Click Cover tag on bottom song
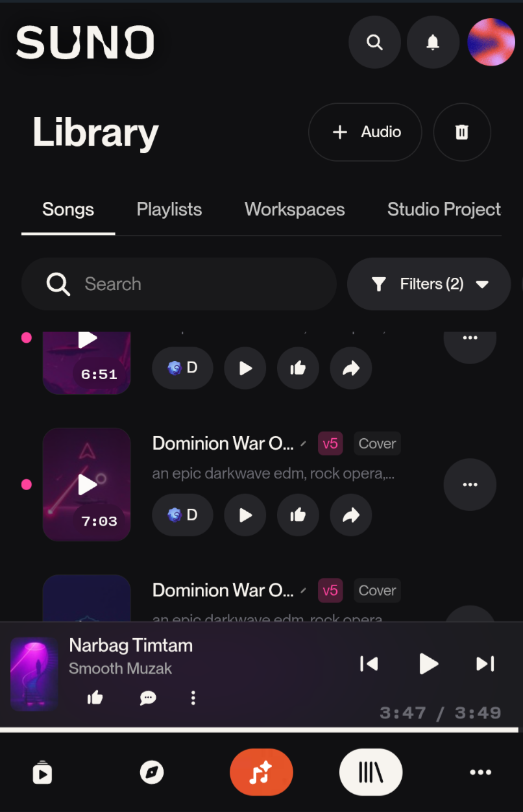The height and width of the screenshot is (812, 523). tap(377, 590)
